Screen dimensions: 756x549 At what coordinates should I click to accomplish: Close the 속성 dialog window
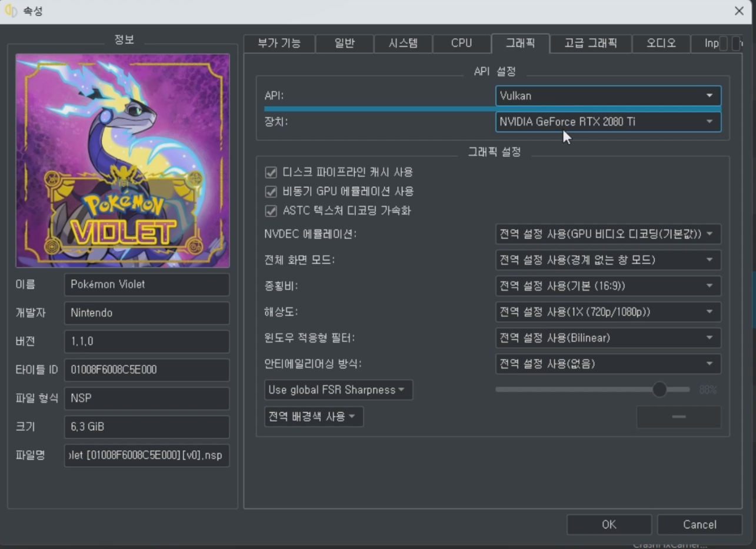click(739, 11)
